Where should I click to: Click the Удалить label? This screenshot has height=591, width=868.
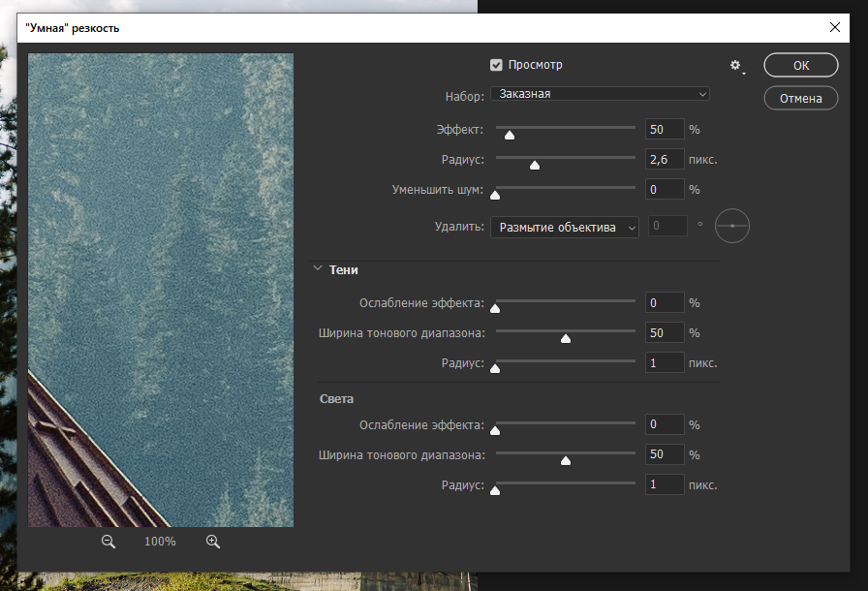point(459,227)
